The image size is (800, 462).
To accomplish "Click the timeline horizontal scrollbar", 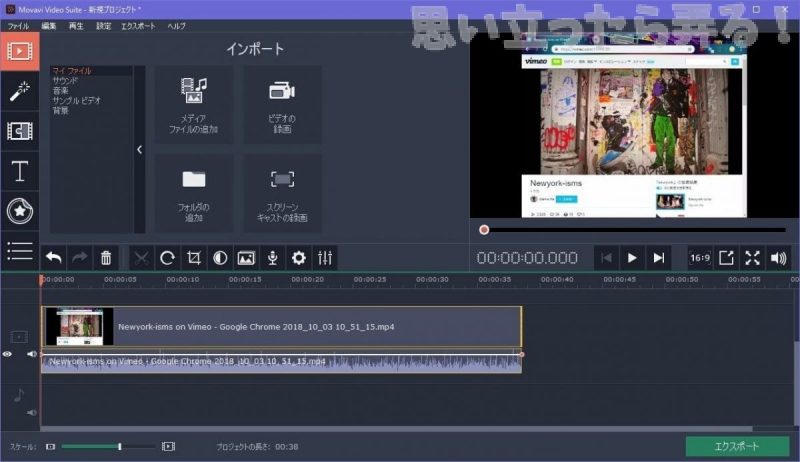I will point(396,429).
